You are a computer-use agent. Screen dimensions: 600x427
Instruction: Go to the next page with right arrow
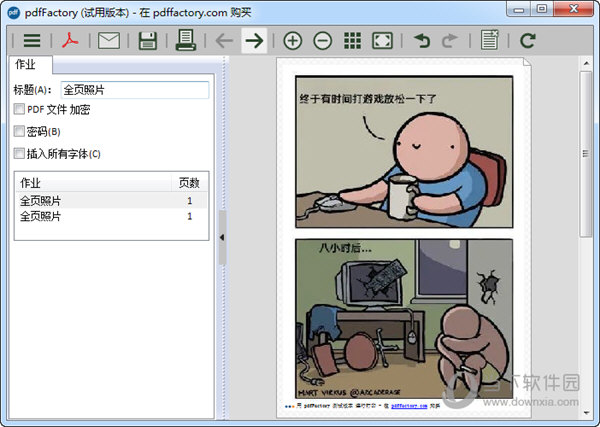(254, 41)
